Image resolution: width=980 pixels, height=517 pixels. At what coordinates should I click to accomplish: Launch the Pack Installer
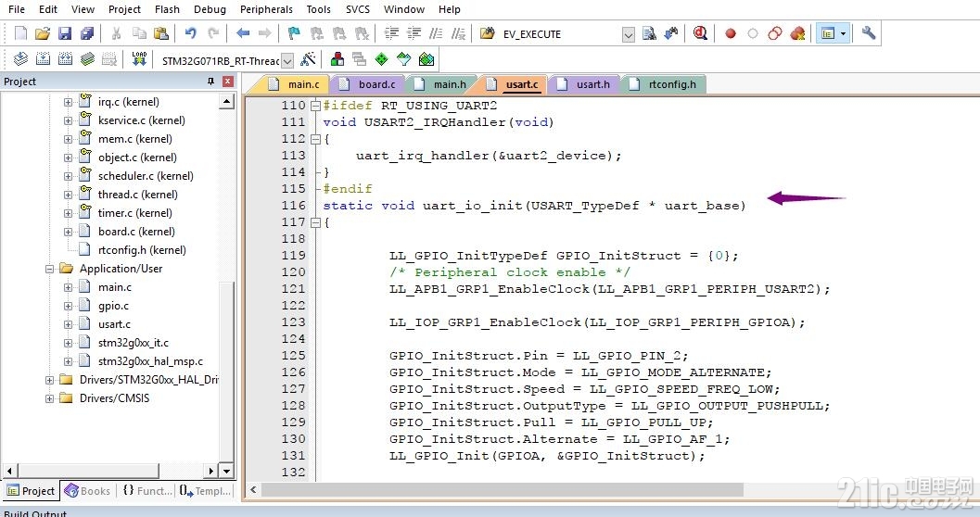tap(426, 59)
